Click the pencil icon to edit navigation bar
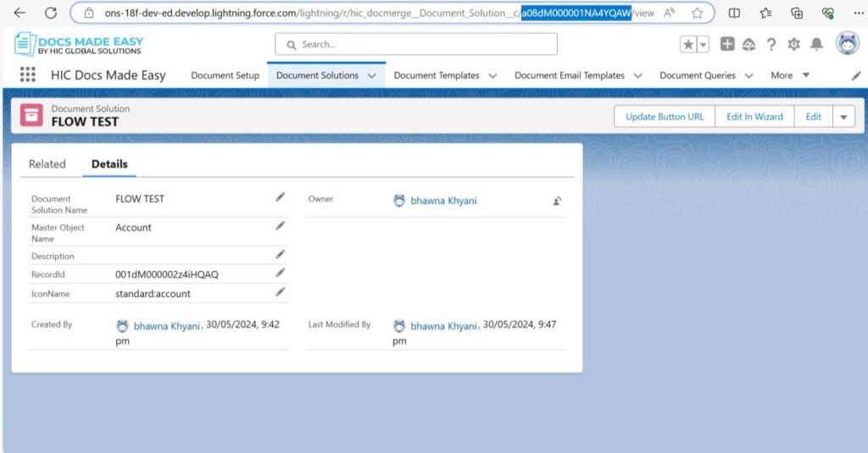The height and width of the screenshot is (453, 868). [856, 75]
